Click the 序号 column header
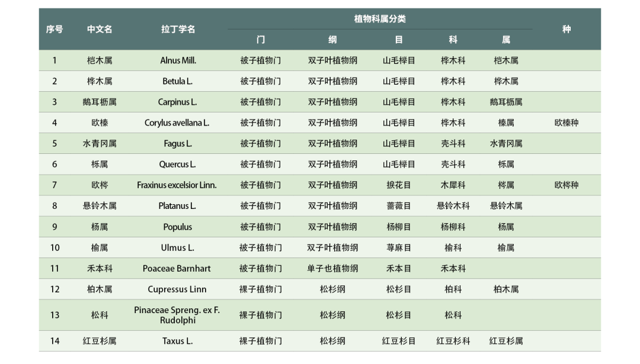 point(55,28)
